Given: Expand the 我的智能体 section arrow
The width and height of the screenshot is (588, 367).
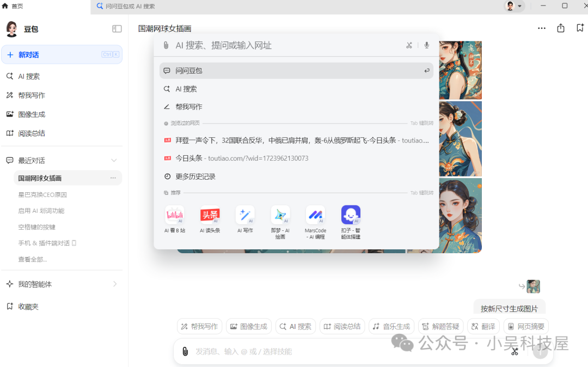Looking at the screenshot, I should (114, 284).
